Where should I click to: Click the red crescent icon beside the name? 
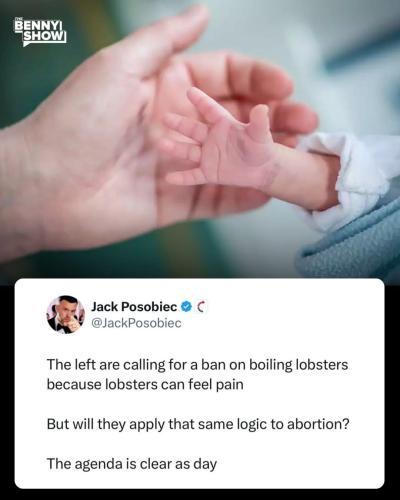pos(201,307)
